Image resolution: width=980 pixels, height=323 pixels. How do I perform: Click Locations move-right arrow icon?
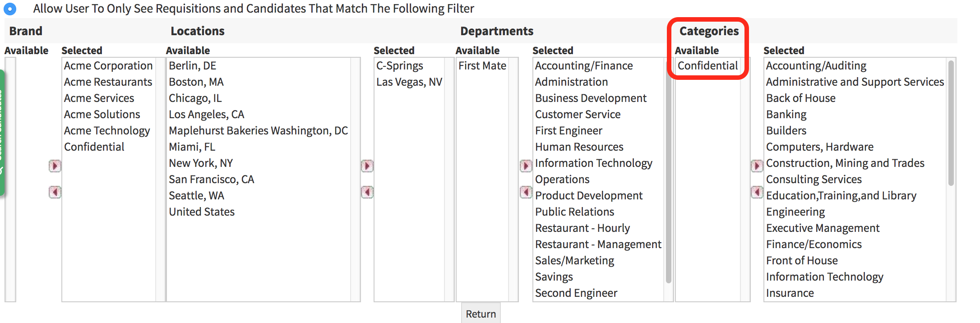point(367,166)
